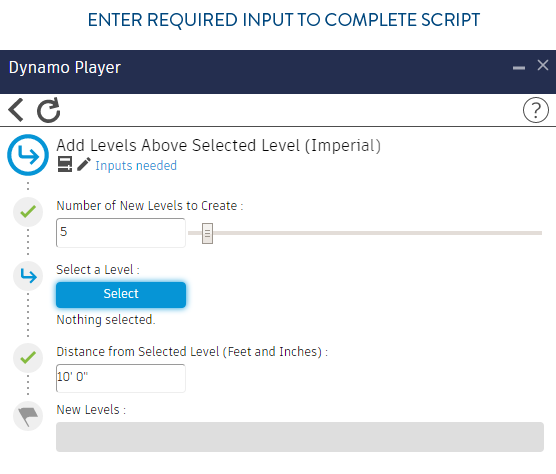Click the large blue run script icon
This screenshot has width=556, height=474.
(28, 155)
